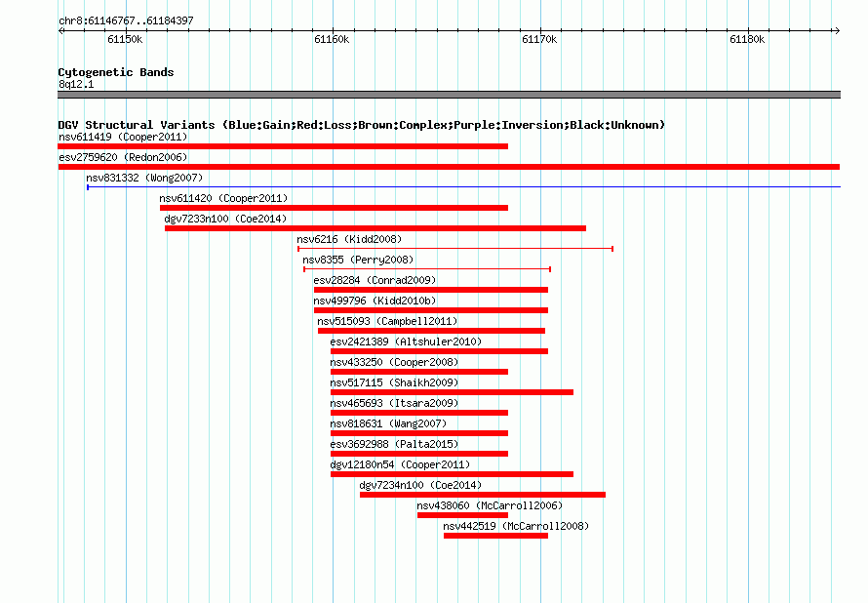The height and width of the screenshot is (603, 868).
Task: Select dgv7234n100 (Coe2014) label
Action: click(420, 485)
